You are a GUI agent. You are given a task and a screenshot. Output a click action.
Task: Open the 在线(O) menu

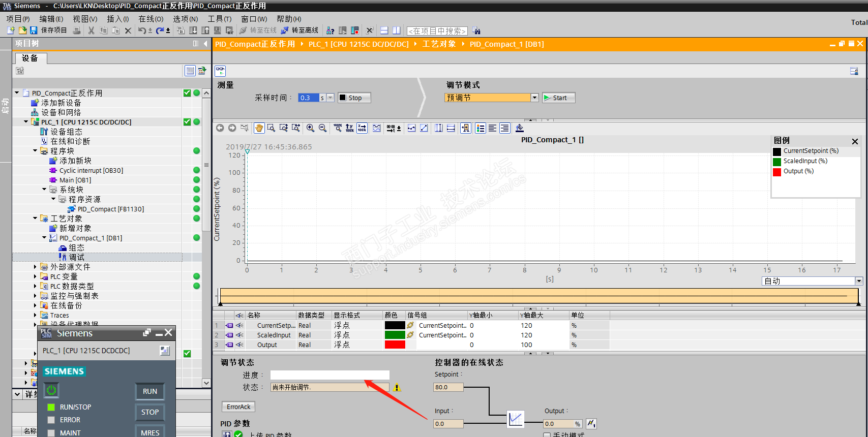[151, 19]
